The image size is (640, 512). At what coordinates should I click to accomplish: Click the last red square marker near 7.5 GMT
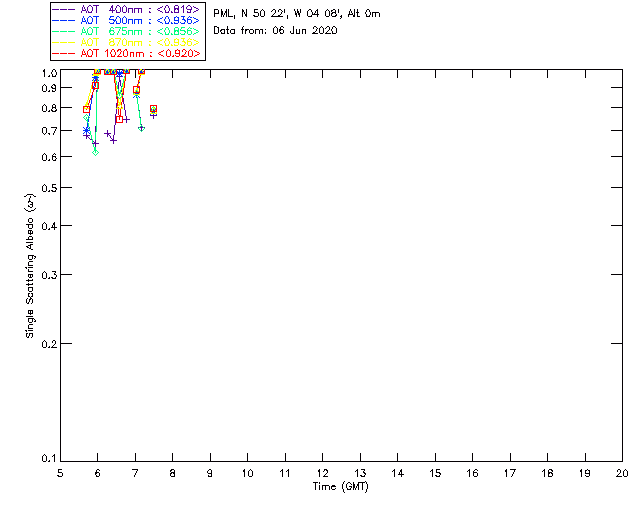(153, 108)
